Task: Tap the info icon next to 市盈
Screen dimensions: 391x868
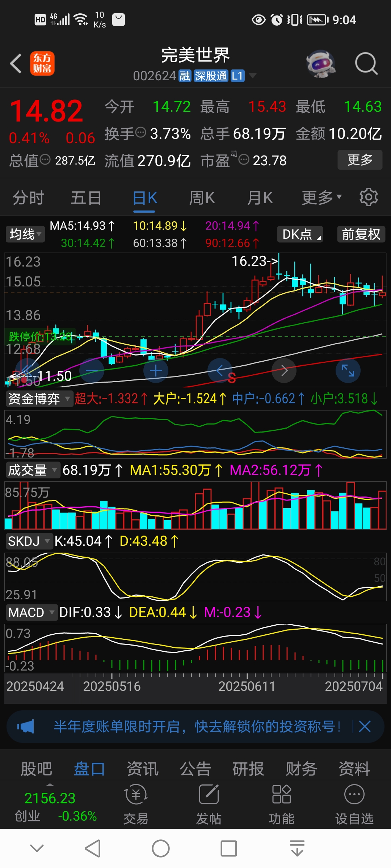Action: point(244,159)
